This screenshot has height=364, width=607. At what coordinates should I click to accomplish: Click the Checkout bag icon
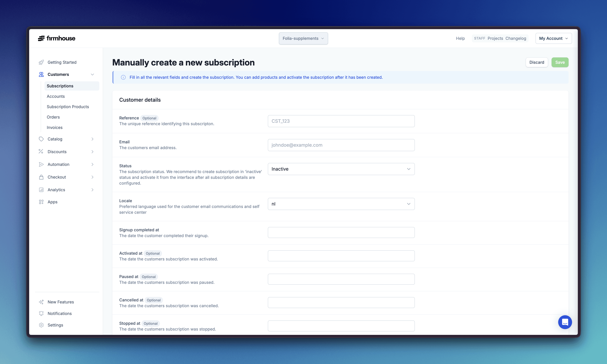point(41,177)
